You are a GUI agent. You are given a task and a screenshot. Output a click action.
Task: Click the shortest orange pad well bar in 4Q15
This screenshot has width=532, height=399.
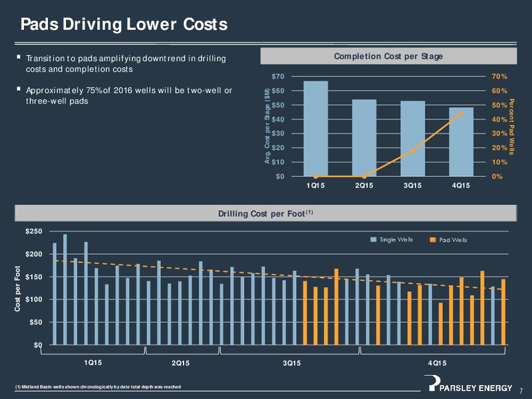[441, 324]
